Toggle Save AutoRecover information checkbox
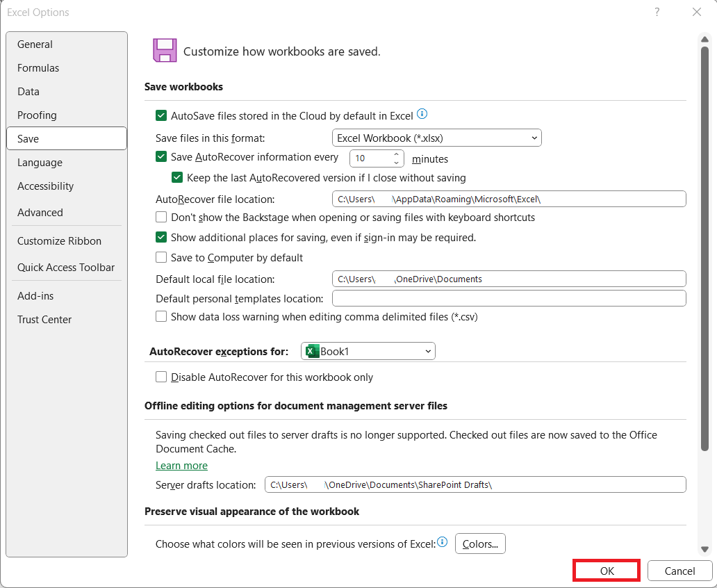 161,157
